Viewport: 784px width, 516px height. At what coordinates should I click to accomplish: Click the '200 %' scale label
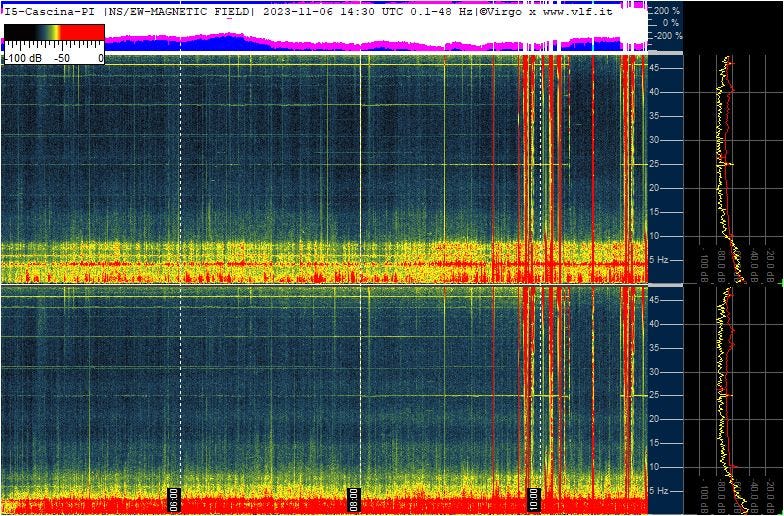[667, 10]
